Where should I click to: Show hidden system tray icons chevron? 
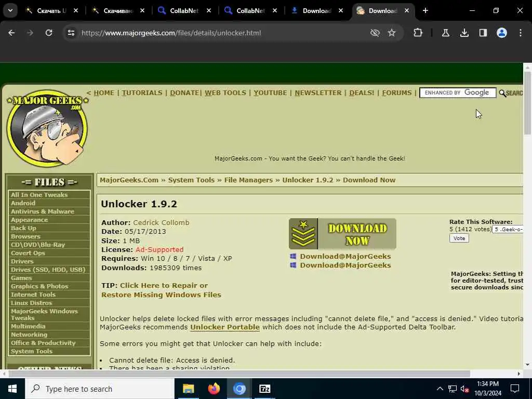[x=440, y=389]
